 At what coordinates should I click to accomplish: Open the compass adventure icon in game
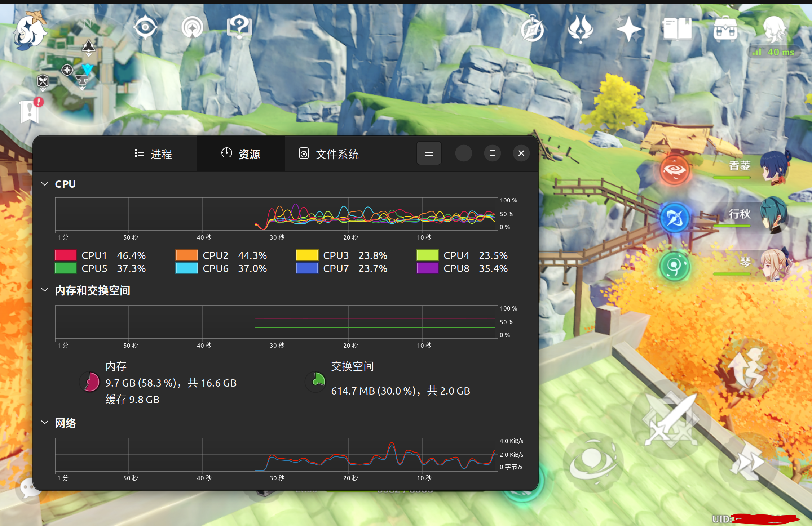pos(533,29)
